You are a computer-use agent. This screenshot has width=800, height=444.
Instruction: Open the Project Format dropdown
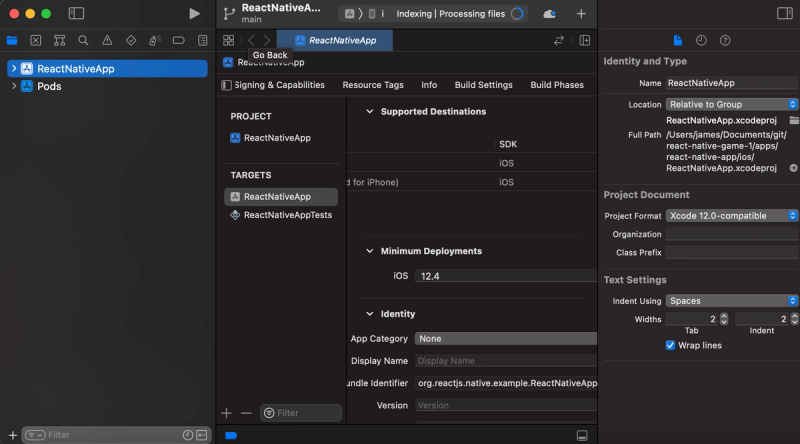[732, 215]
